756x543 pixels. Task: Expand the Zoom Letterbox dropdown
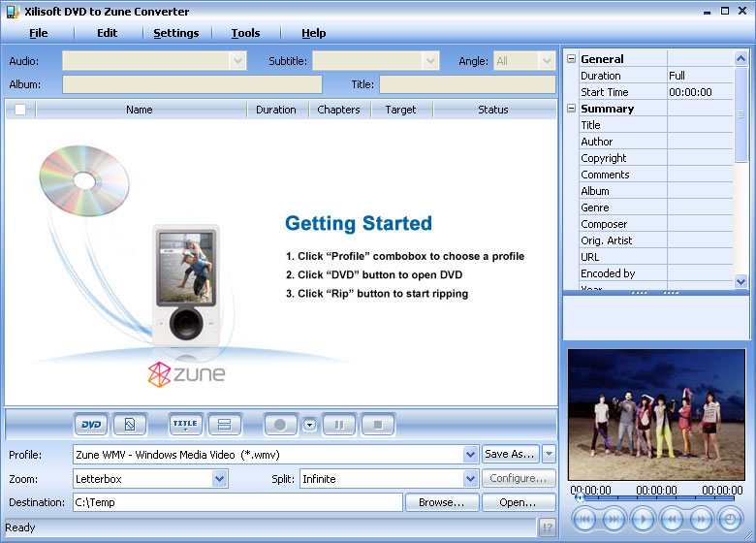(x=220, y=478)
